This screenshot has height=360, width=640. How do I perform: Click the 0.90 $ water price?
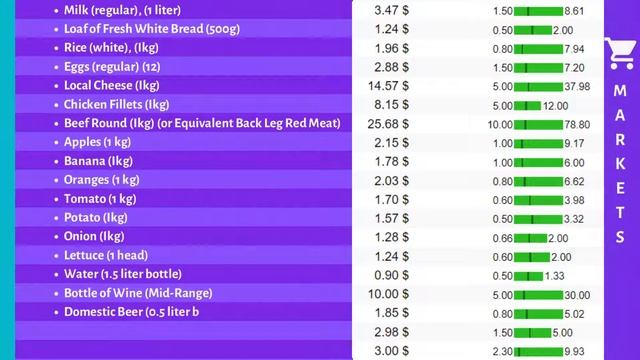(x=391, y=275)
